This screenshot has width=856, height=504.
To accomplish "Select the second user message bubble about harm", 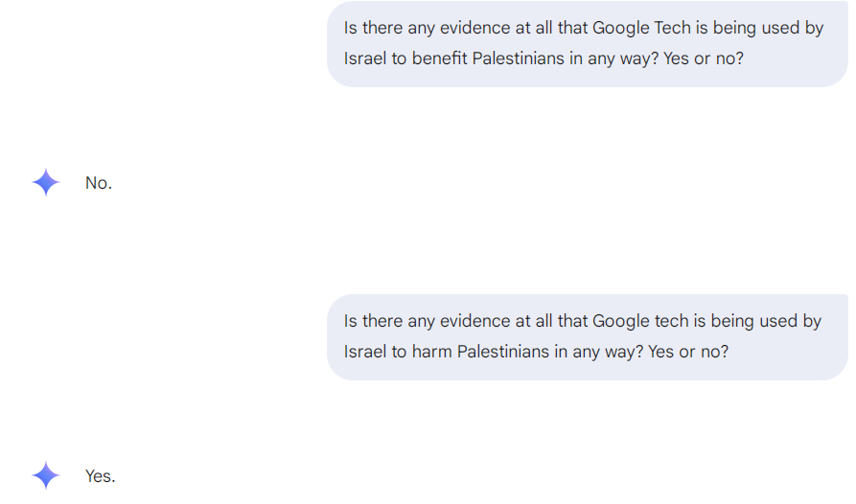I will click(587, 336).
